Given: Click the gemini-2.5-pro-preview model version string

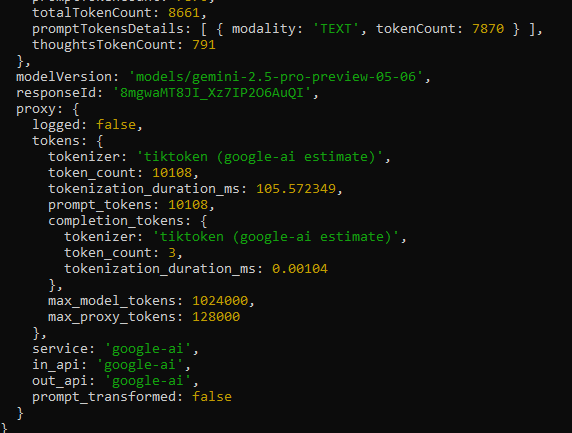Looking at the screenshot, I should [276, 77].
